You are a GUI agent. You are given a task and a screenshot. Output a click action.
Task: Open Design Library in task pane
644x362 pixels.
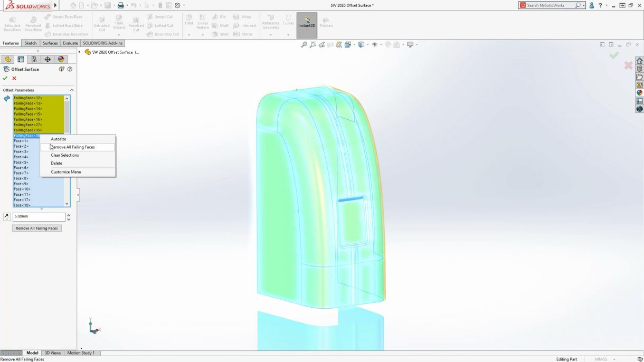click(x=639, y=69)
